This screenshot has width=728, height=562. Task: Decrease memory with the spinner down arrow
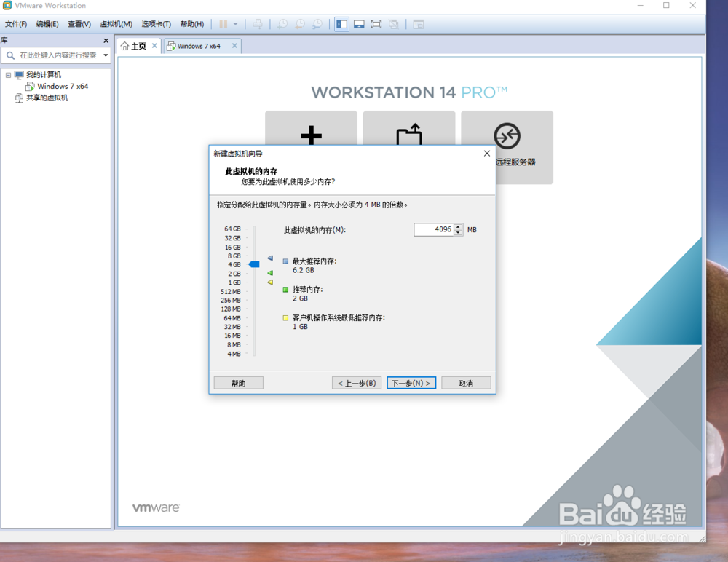point(458,233)
